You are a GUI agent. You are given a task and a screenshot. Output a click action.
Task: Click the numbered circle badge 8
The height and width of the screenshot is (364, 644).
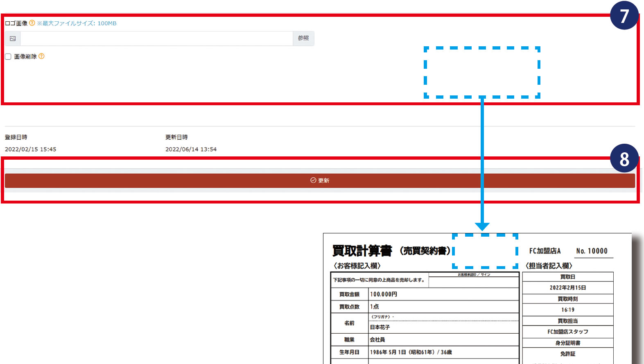pos(624,158)
